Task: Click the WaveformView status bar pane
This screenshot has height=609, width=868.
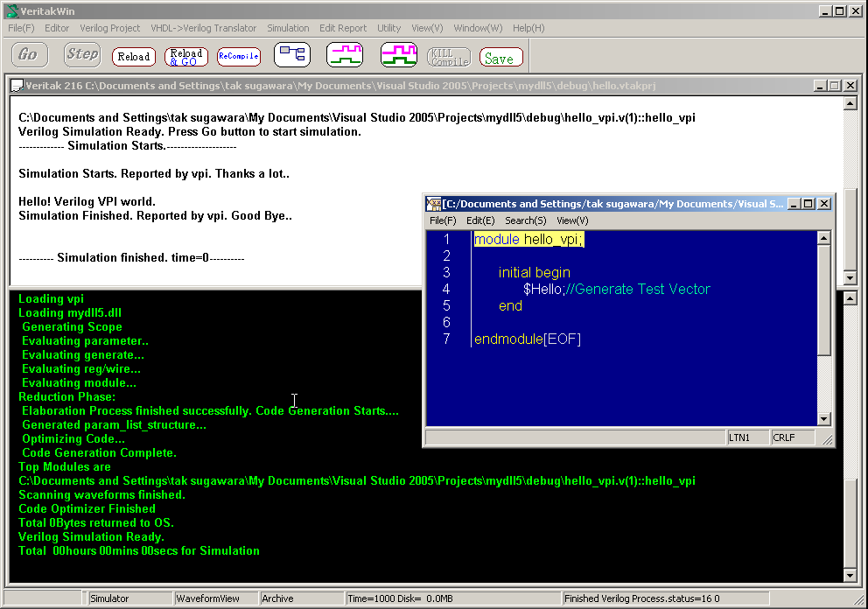Action: point(216,598)
